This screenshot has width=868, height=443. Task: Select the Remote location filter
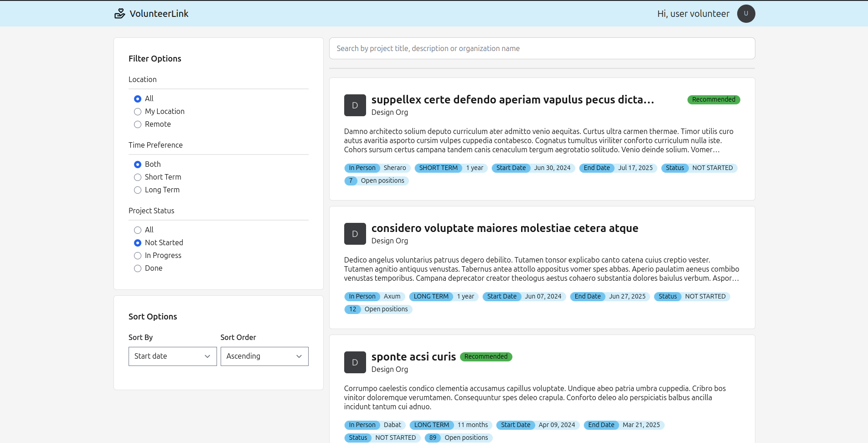(x=138, y=124)
